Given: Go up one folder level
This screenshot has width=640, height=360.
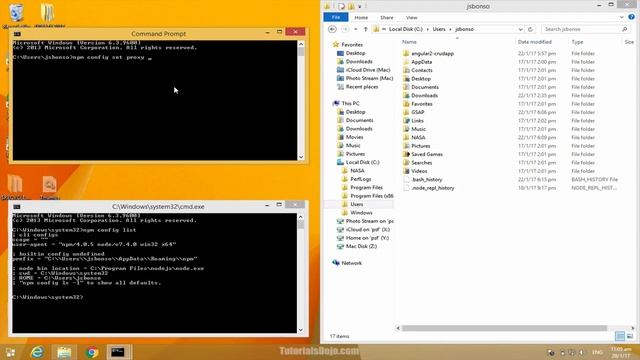Looking at the screenshot, I should [x=366, y=29].
